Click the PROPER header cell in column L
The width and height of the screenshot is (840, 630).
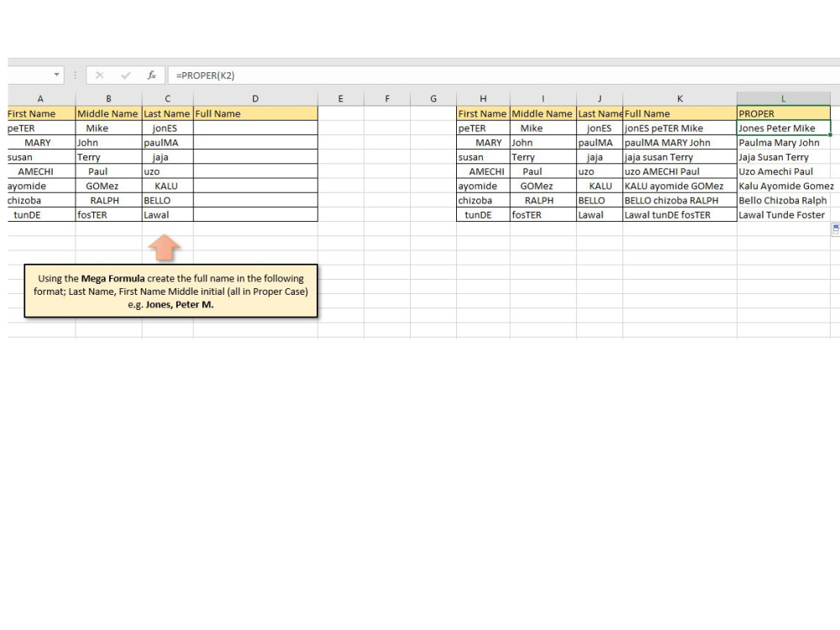pyautogui.click(x=783, y=113)
